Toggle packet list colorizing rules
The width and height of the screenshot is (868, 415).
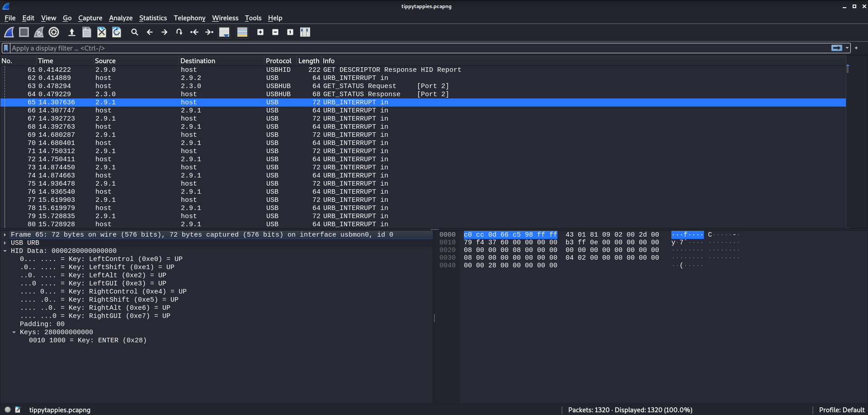point(242,32)
